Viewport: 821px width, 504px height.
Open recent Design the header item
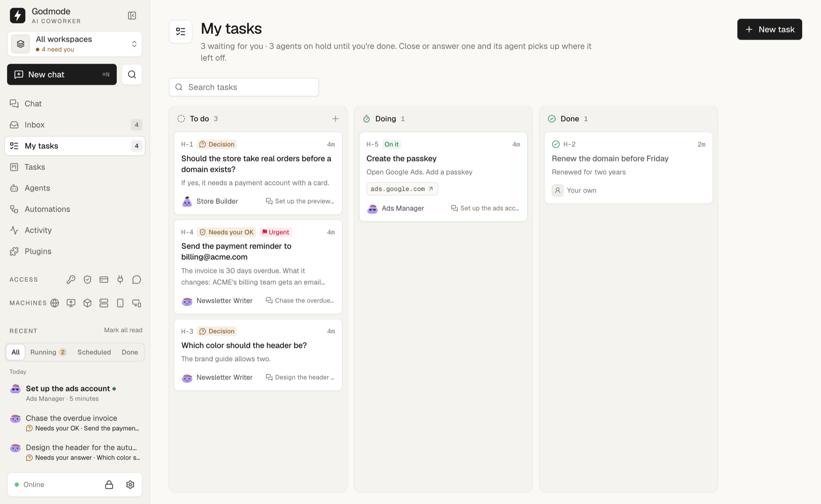[75, 452]
